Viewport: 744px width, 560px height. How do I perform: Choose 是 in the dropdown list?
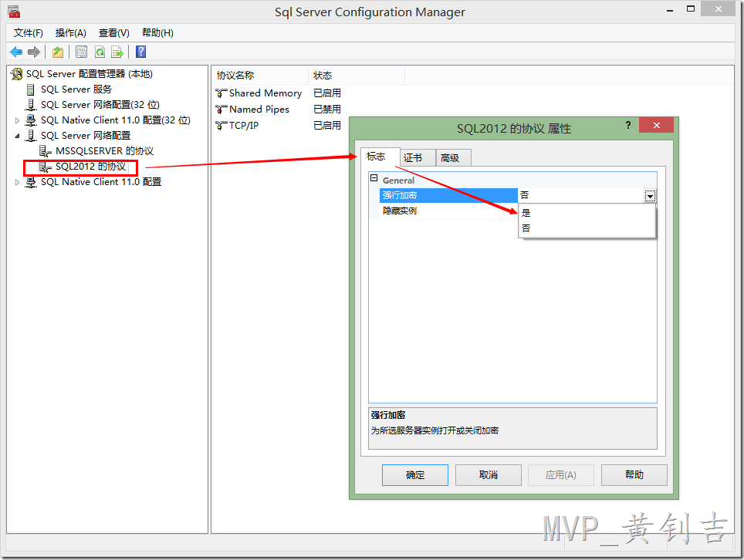coord(587,212)
